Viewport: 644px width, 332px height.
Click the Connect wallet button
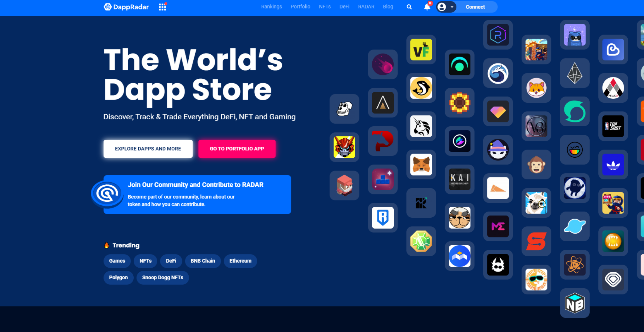point(475,7)
